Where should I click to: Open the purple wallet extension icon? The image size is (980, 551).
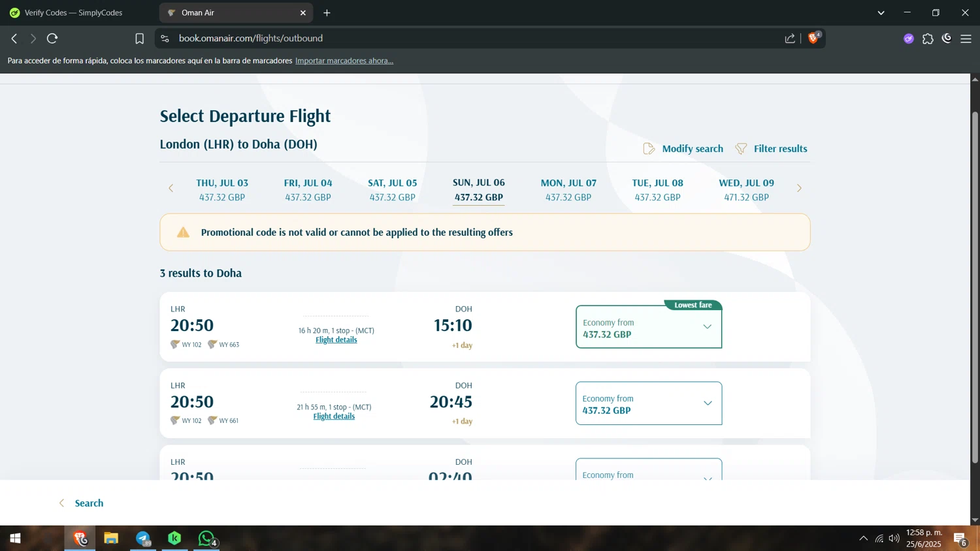pyautogui.click(x=908, y=39)
